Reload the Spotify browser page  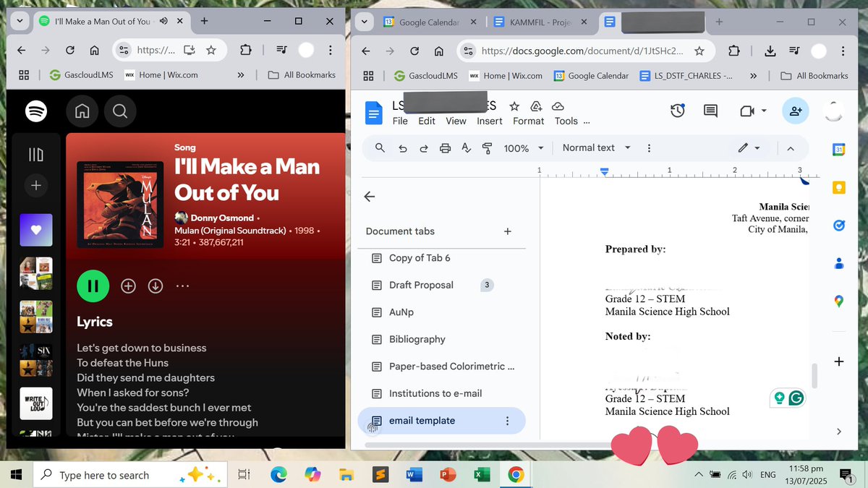[70, 51]
